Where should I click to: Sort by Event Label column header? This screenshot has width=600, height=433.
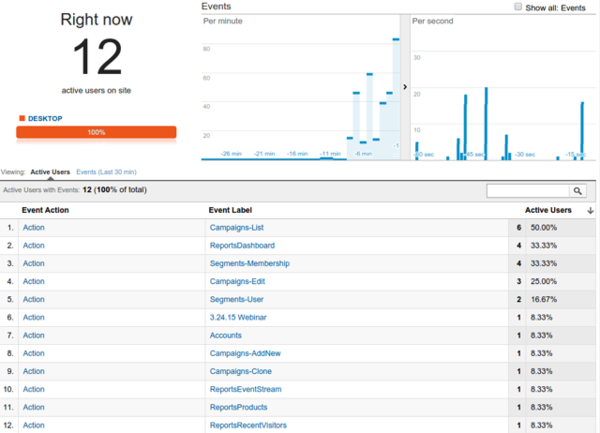(230, 211)
